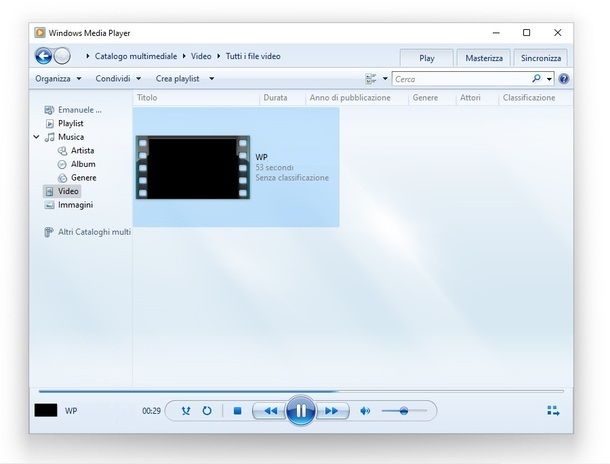The height and width of the screenshot is (464, 610).
Task: Click the blue Back navigation arrow
Action: pos(43,56)
